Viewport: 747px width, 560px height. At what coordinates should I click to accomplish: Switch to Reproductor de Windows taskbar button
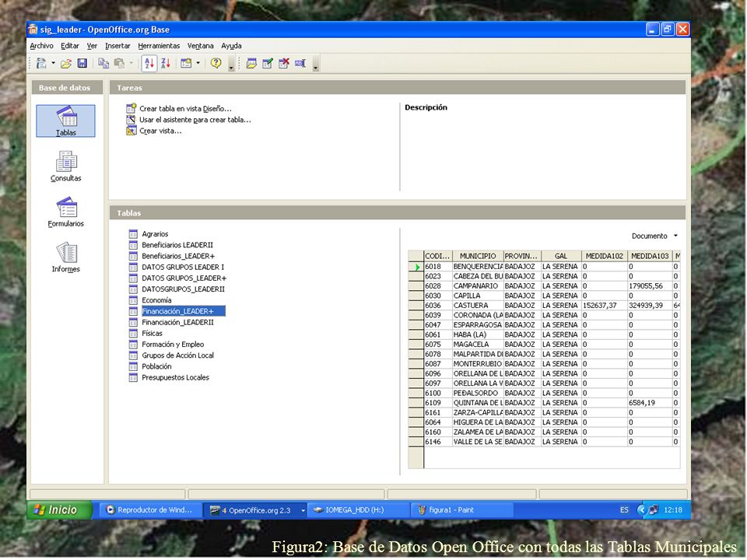[x=150, y=510]
